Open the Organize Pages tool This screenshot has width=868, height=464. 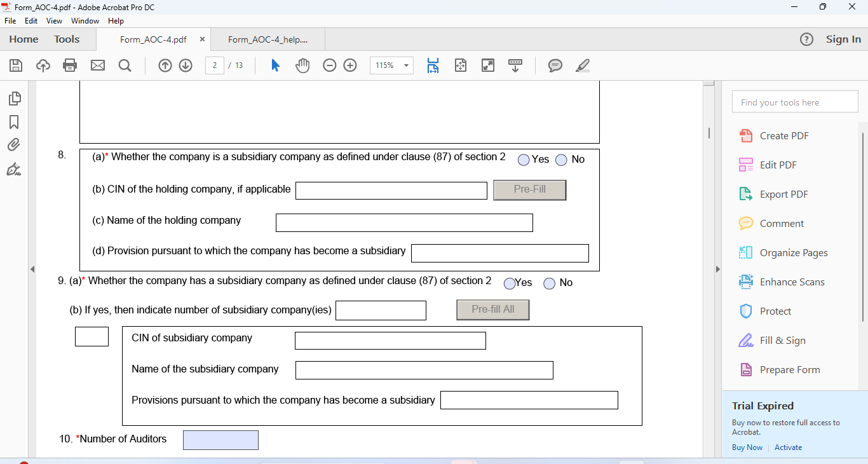tap(794, 252)
